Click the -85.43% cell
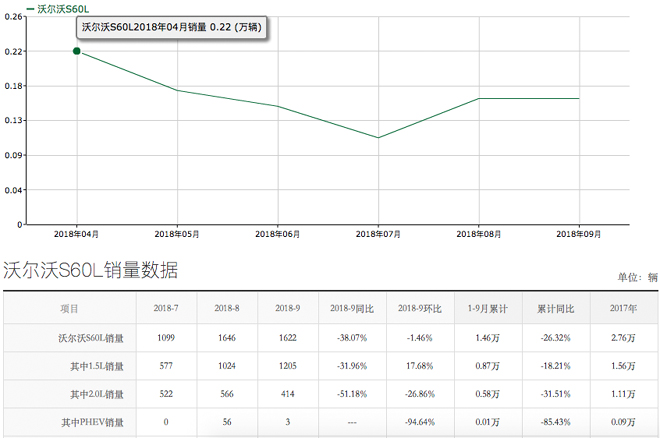Screen dimensions: 660x438 [x=556, y=422]
